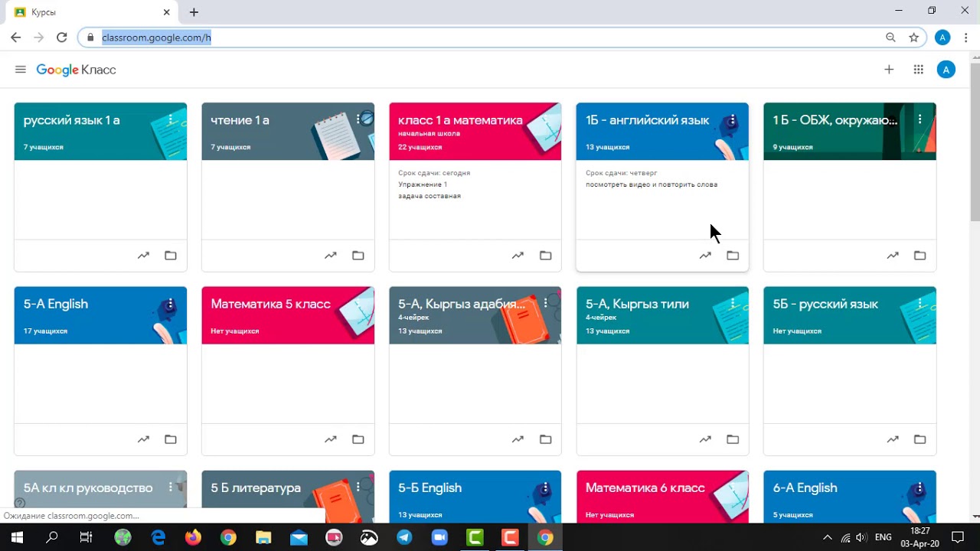The image size is (980, 551).
Task: Open the Chrome three-dot browser menu
Action: click(965, 37)
